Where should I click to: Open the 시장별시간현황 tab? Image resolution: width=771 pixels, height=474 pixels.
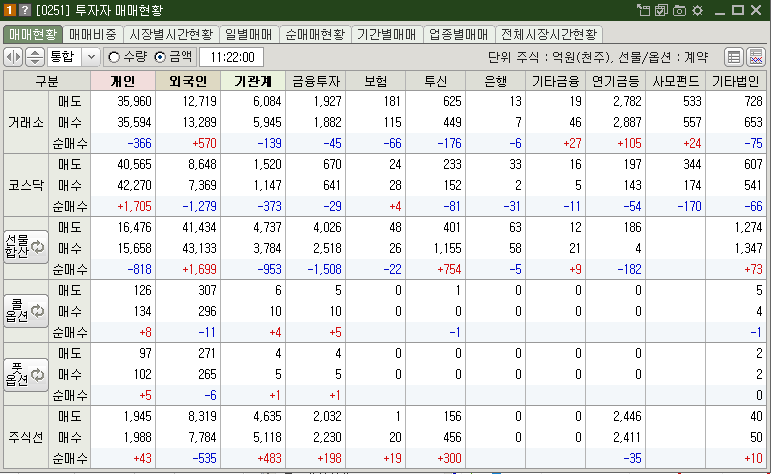(171, 34)
